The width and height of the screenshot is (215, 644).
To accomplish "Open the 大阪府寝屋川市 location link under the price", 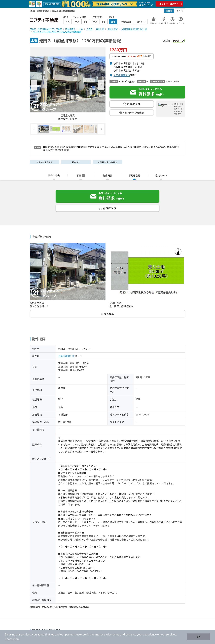I will [122, 75].
